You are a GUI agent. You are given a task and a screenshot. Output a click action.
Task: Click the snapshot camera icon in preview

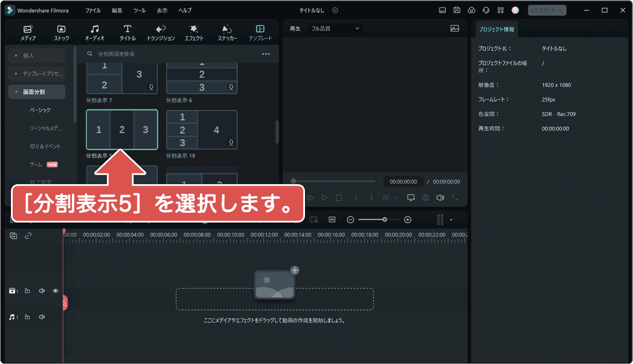point(425,198)
